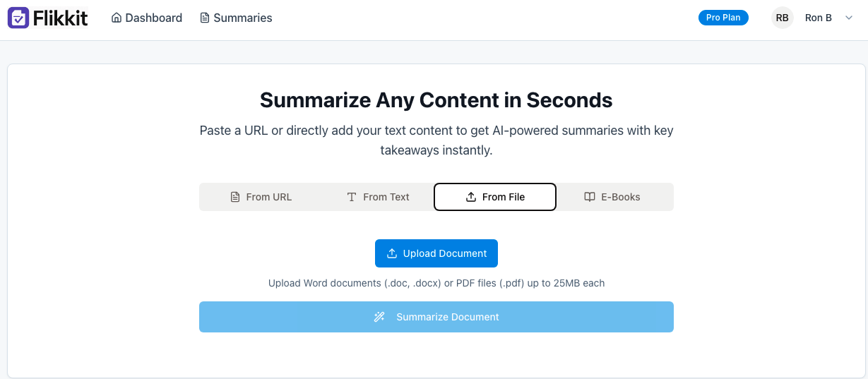This screenshot has height=379, width=868.
Task: Go to the Summaries page
Action: click(236, 18)
